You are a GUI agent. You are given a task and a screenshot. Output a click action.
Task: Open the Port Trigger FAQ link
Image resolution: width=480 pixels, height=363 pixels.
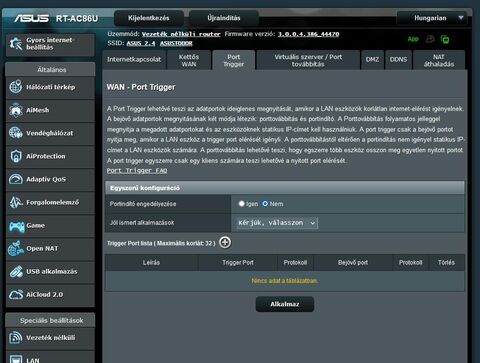point(137,171)
